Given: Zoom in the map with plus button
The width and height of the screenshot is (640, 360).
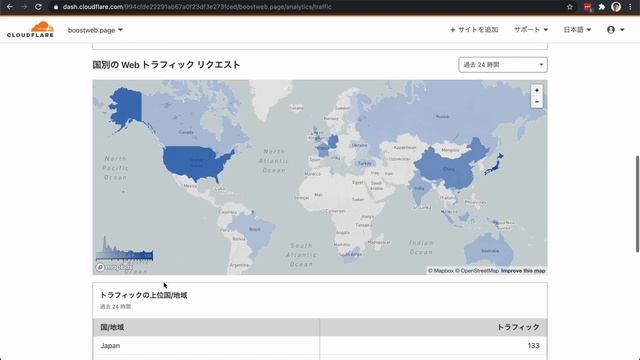Looking at the screenshot, I should point(537,90).
